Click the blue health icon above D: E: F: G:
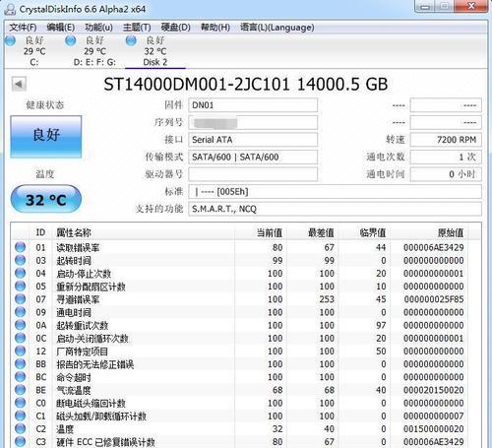Screen dimensions: 492x448 pos(71,40)
